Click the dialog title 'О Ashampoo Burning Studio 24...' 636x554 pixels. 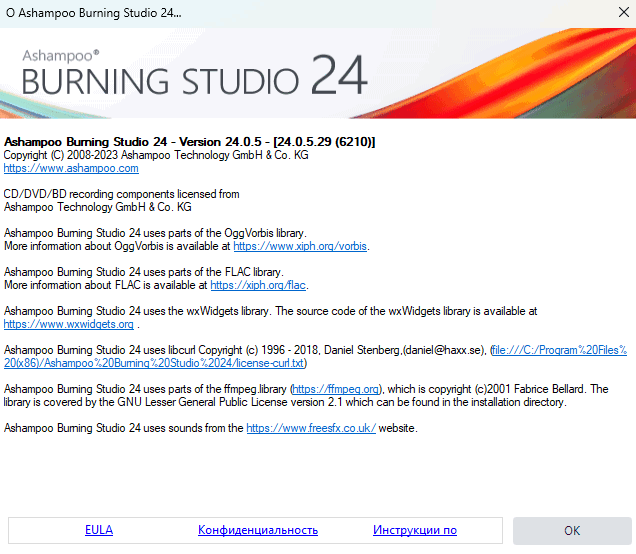pos(94,13)
